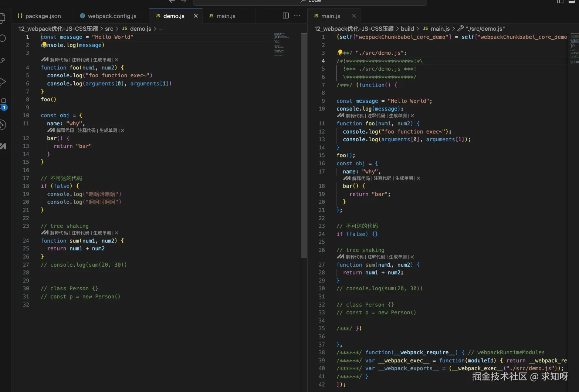Click the Split Editor Right icon

[x=285, y=16]
